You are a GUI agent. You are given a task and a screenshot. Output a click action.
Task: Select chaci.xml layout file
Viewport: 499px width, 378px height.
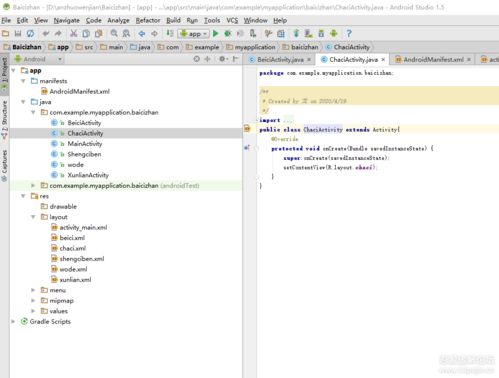[73, 248]
